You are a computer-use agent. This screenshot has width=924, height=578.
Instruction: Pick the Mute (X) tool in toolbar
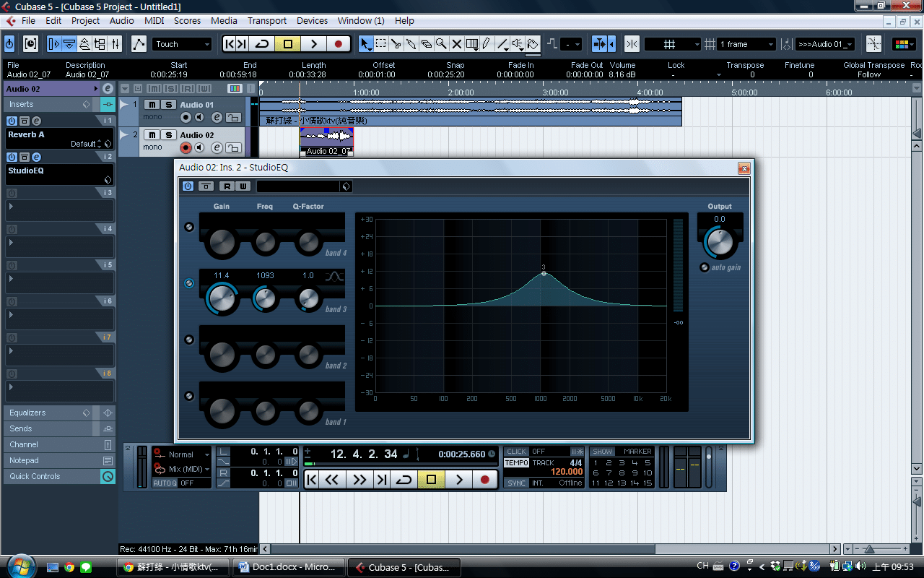[x=456, y=44]
